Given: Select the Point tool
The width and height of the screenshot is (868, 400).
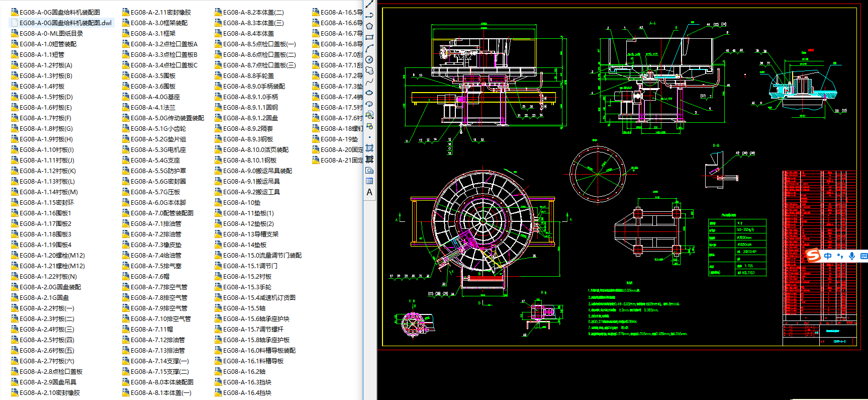Looking at the screenshot, I should pyautogui.click(x=369, y=137).
